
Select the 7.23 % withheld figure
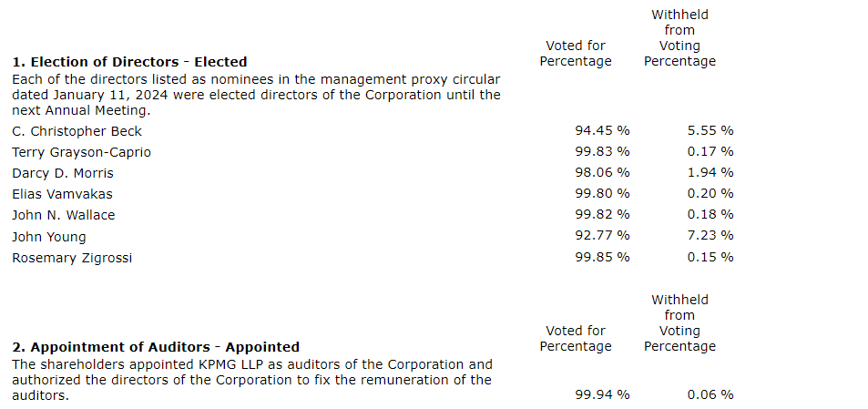click(x=710, y=236)
